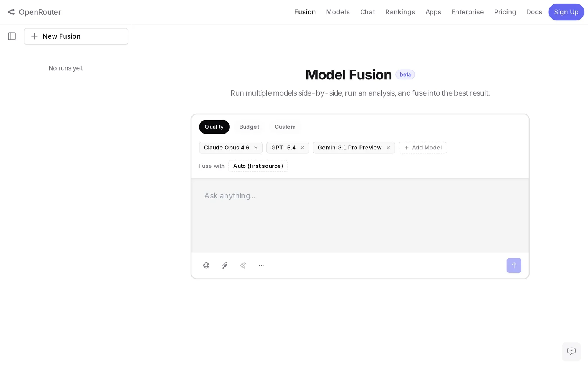This screenshot has width=588, height=368.
Task: Click the globe web search icon
Action: point(206,265)
